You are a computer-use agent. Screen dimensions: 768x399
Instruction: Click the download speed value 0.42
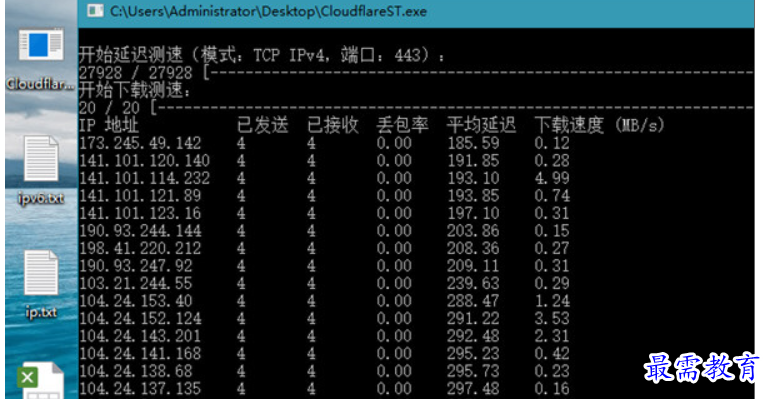click(x=552, y=353)
